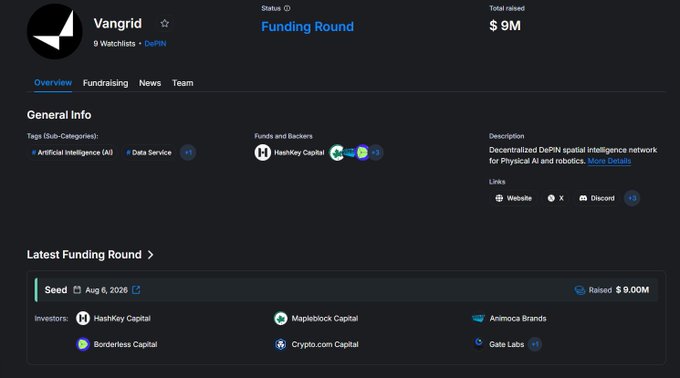The width and height of the screenshot is (680, 378).
Task: Open HashKey Capital name in Funds and Backers
Action: [299, 153]
